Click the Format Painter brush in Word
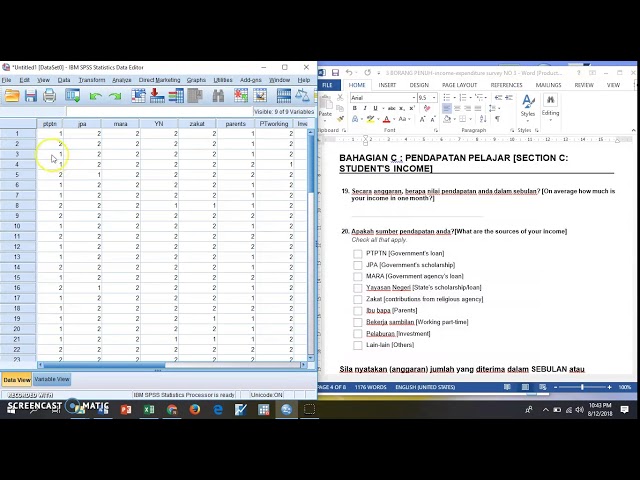640x480 pixels. pyautogui.click(x=340, y=119)
